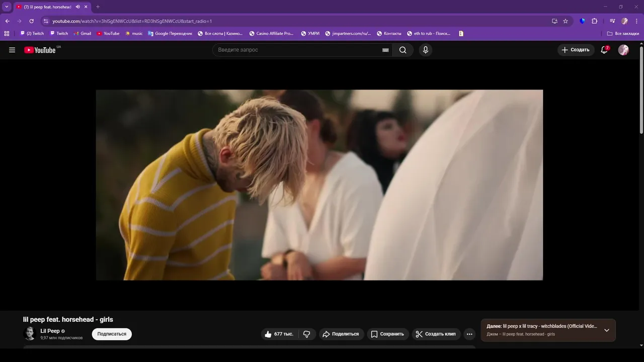
Task: Click the Создать клип button
Action: 436,334
